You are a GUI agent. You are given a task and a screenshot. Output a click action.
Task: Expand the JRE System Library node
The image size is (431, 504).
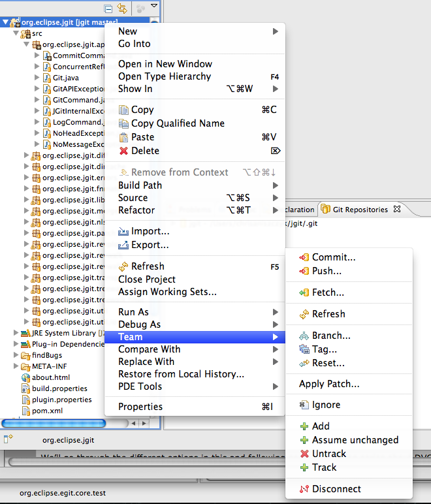(x=16, y=333)
